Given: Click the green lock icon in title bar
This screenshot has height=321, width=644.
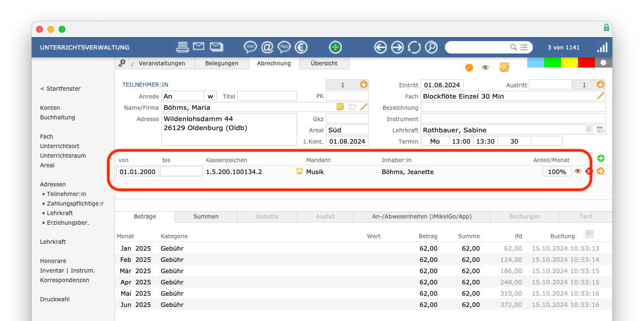Looking at the screenshot, I should pos(606,28).
